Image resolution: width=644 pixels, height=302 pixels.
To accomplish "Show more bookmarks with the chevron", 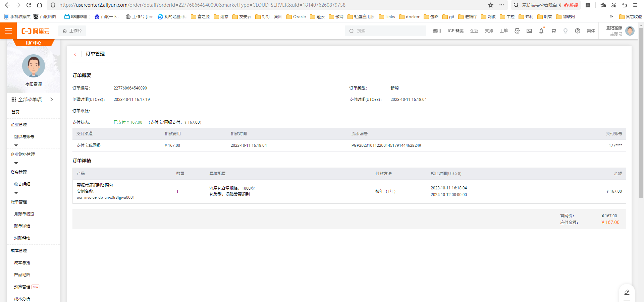I will click(611, 17).
